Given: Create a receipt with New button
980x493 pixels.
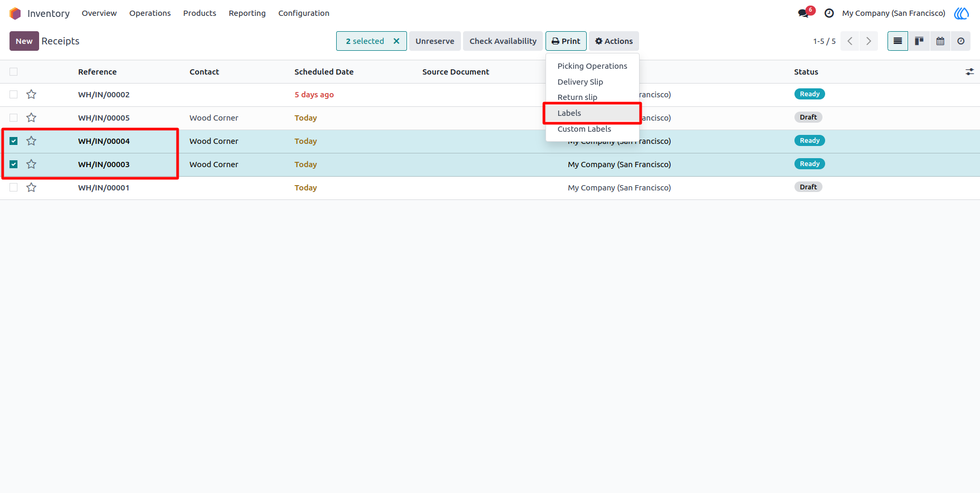Looking at the screenshot, I should (x=24, y=41).
